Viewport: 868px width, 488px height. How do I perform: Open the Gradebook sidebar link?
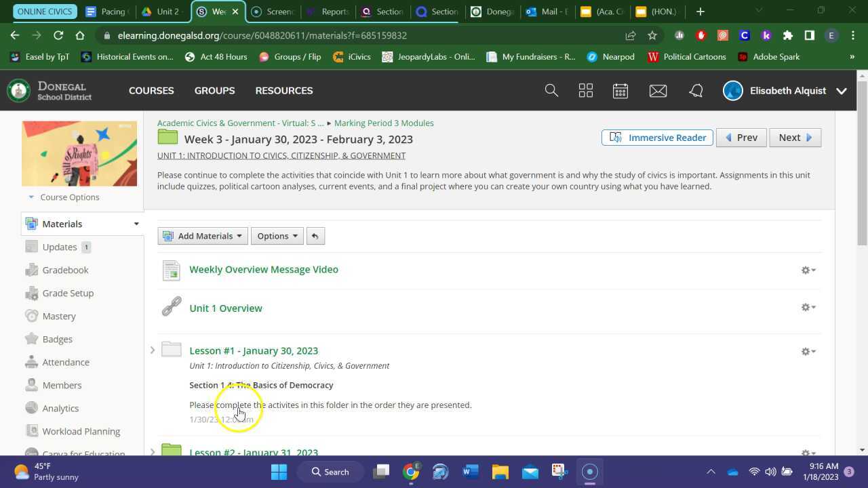[x=65, y=270]
